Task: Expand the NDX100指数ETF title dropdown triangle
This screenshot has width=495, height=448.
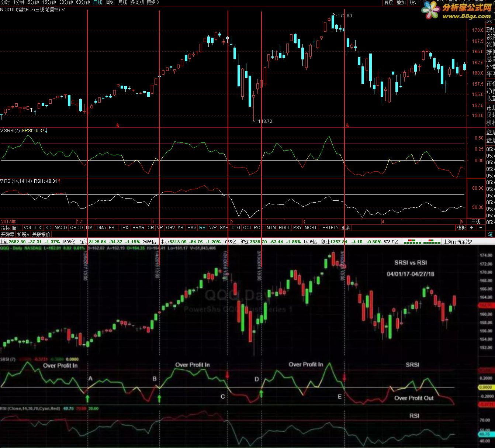Action: 63,10
